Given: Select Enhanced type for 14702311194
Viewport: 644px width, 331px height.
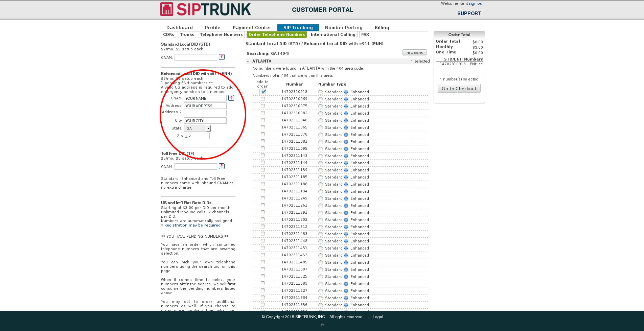Looking at the screenshot, I should pos(346,192).
